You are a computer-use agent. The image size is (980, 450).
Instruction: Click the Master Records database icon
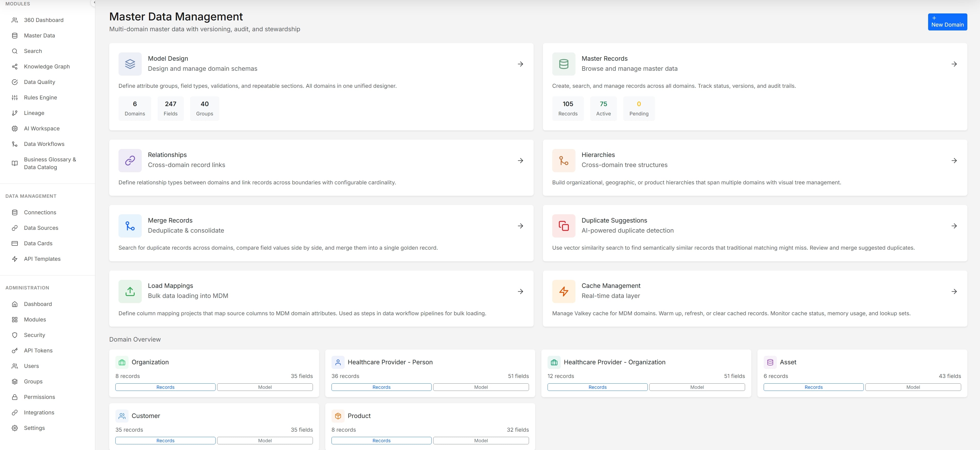(x=563, y=64)
